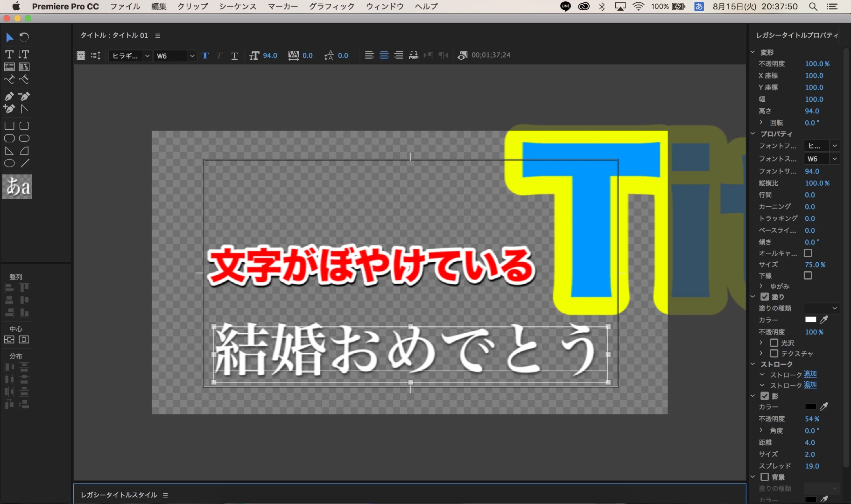
Task: Click the Underline text style icon
Action: pos(234,56)
